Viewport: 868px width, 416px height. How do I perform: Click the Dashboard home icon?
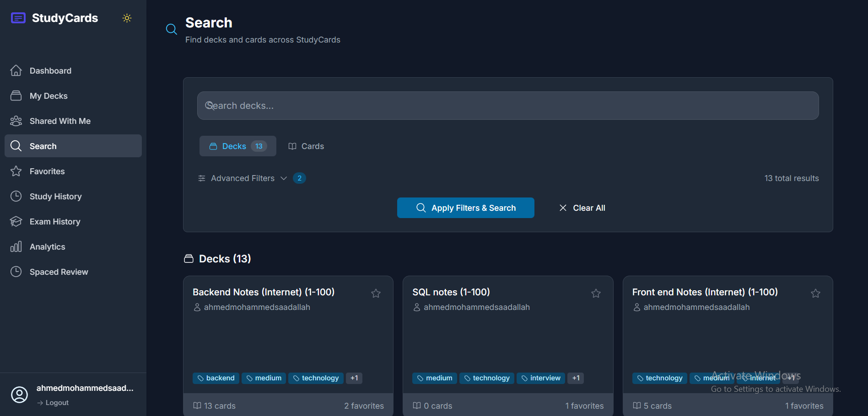pos(16,70)
